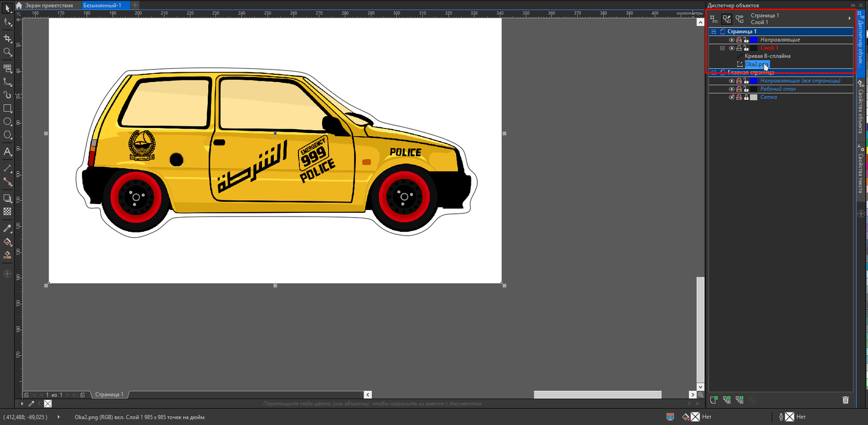Click the blue color swatch of Направляющие layer
Screen dimensions: 868x425
coord(754,40)
